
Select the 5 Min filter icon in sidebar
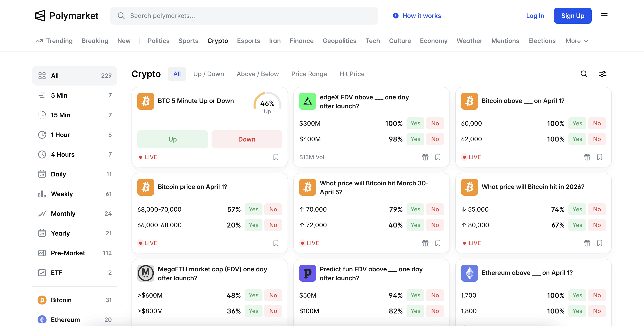[42, 95]
